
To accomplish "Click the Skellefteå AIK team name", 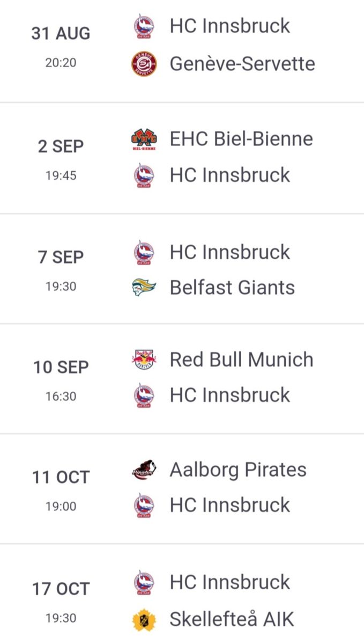I will coord(232,619).
